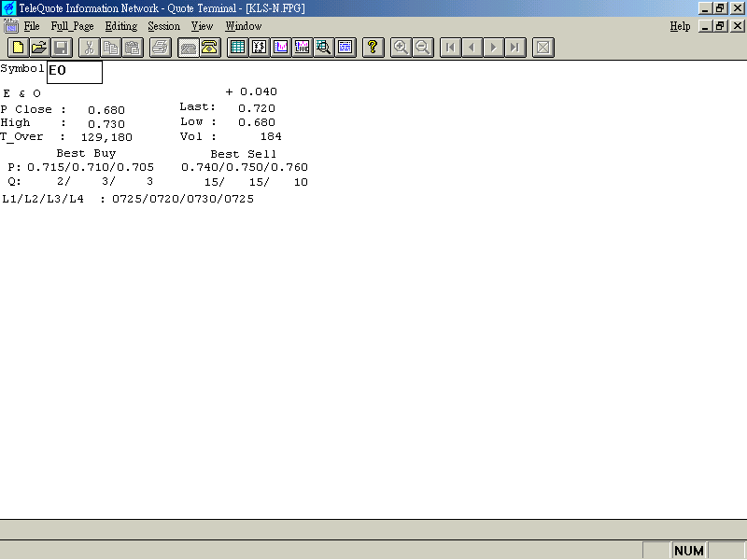This screenshot has width=747, height=560.
Task: Restore the inner document window
Action: click(720, 26)
